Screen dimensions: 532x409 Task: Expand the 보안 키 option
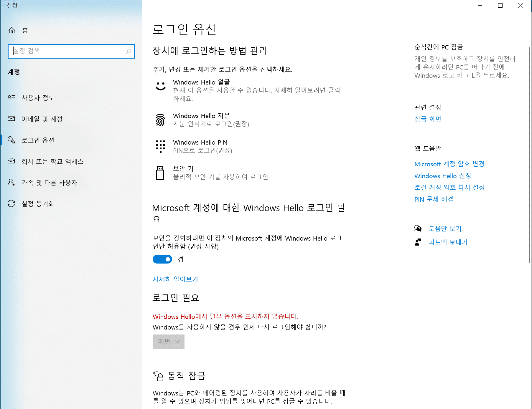pyautogui.click(x=249, y=173)
